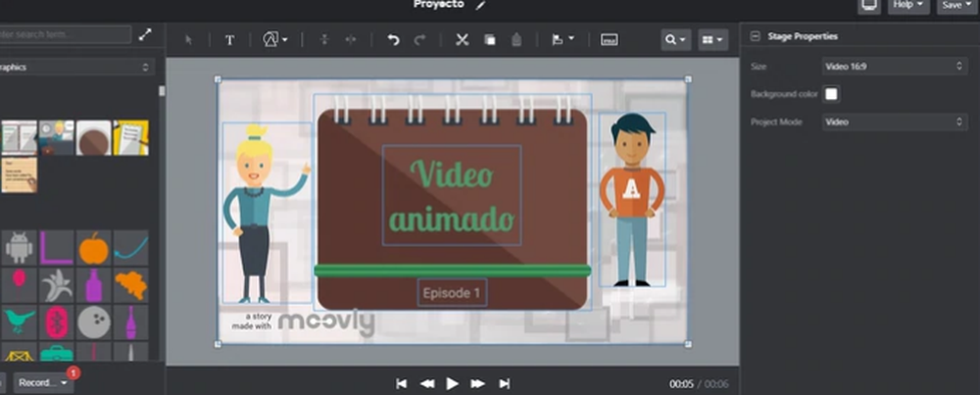Click the rewind button
Viewport: 980px width, 395px height.
(427, 384)
